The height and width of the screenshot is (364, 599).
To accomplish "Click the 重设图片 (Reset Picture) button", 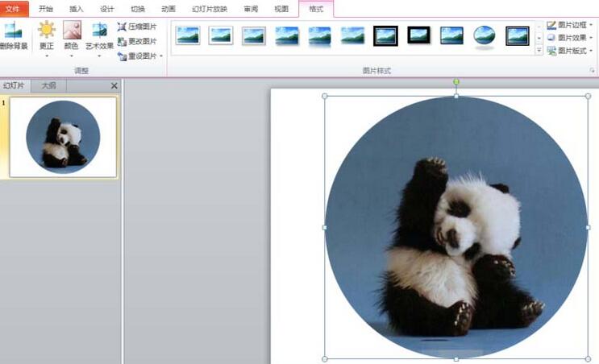I will (137, 56).
